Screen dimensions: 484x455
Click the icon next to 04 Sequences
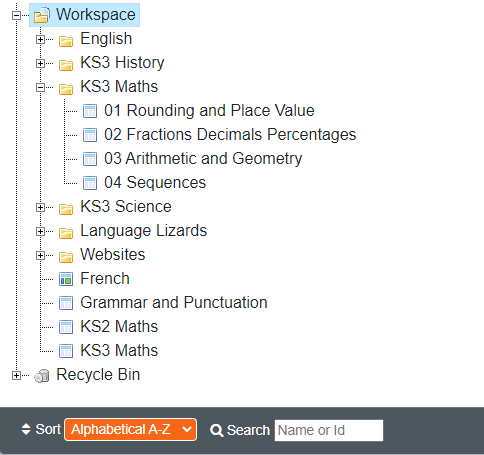coord(90,183)
